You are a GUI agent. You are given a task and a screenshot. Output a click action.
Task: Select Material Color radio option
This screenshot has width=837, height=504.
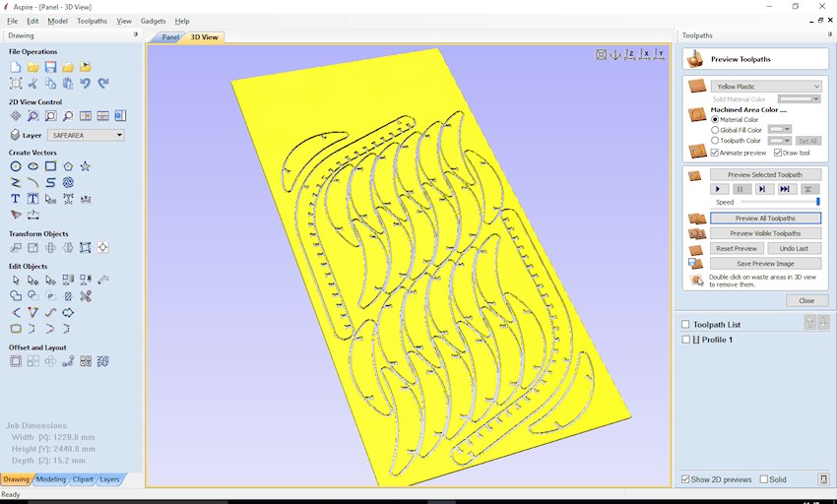coord(715,119)
